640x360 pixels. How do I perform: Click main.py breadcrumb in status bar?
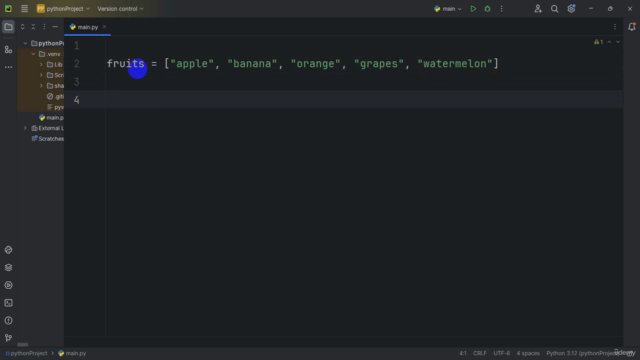(72, 353)
